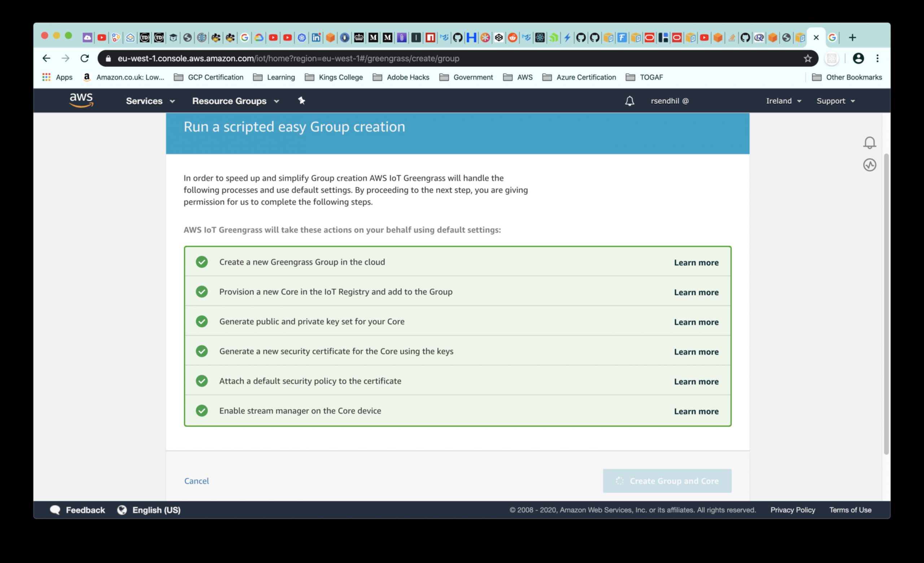The image size is (924, 563).
Task: Bookmark this page with the star icon
Action: pyautogui.click(x=807, y=58)
